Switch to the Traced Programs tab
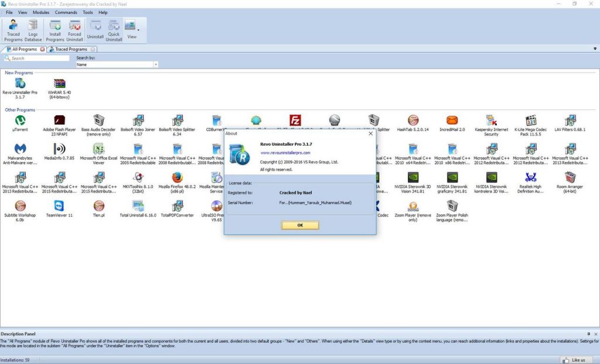The height and width of the screenshot is (364, 600). pyautogui.click(x=70, y=49)
